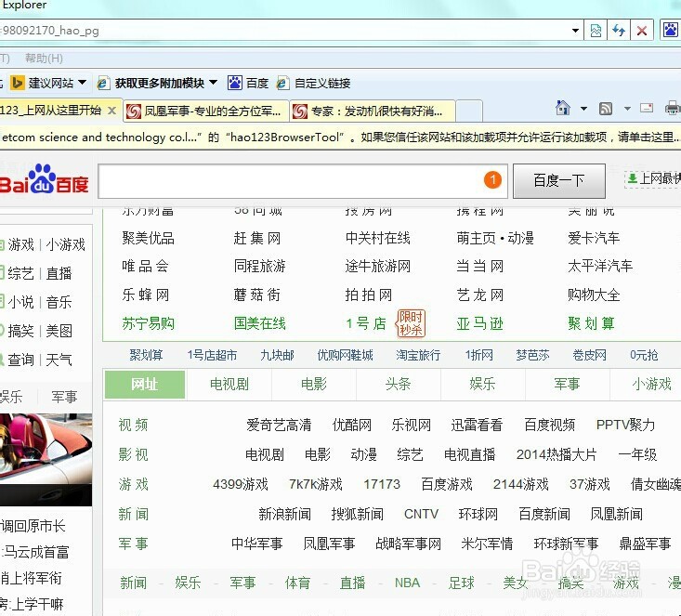
Task: Expand the feeds dropdown arrow
Action: (627, 109)
